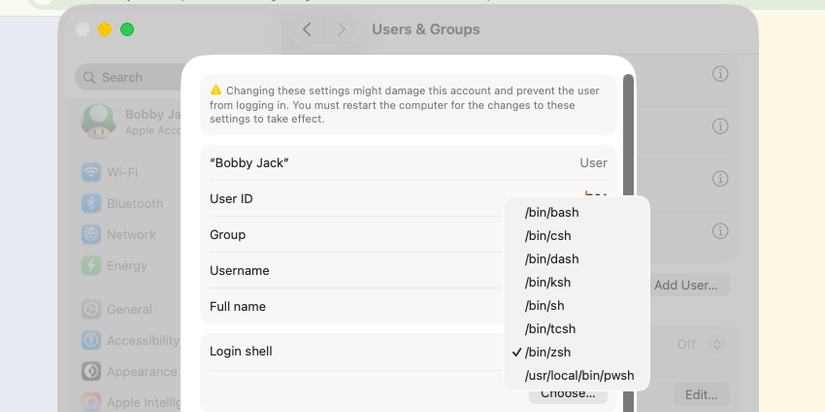The width and height of the screenshot is (825, 412).
Task: Click the second info button in the users list
Action: click(720, 126)
